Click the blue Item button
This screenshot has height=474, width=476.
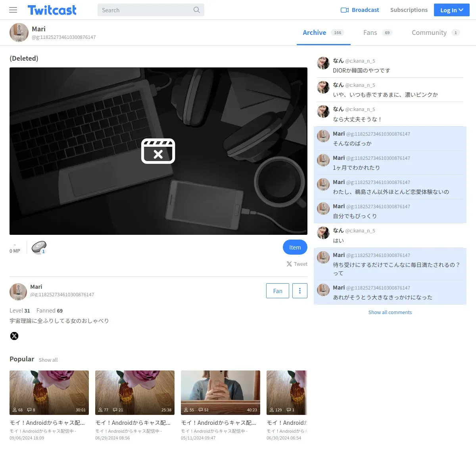pyautogui.click(x=295, y=247)
